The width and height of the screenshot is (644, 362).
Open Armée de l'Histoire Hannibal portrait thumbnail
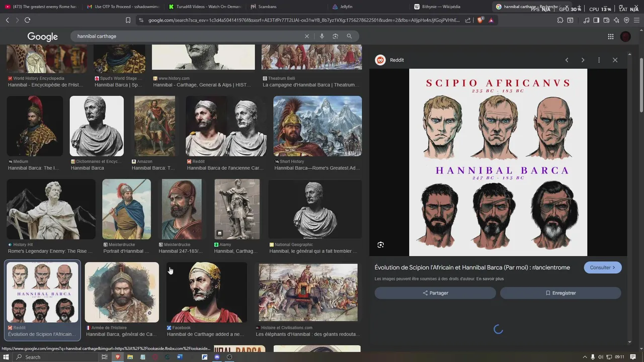(x=122, y=292)
